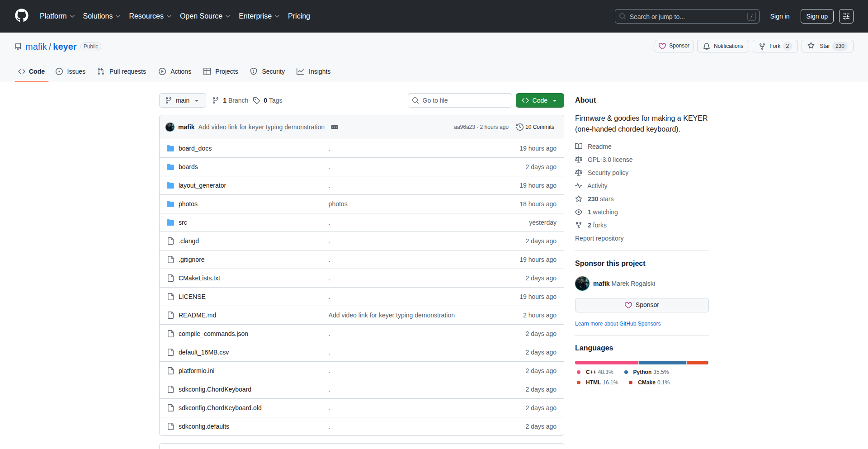Expand the Platform menu
The width and height of the screenshot is (868, 449).
click(x=57, y=16)
